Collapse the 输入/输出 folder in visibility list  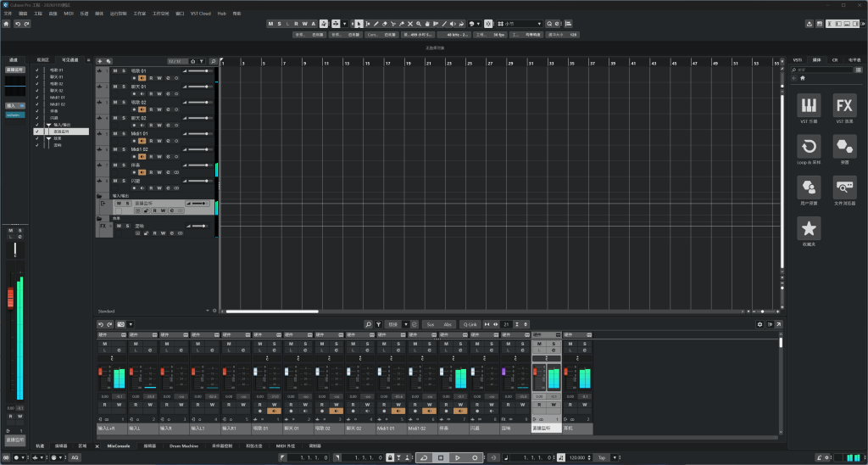click(x=48, y=125)
